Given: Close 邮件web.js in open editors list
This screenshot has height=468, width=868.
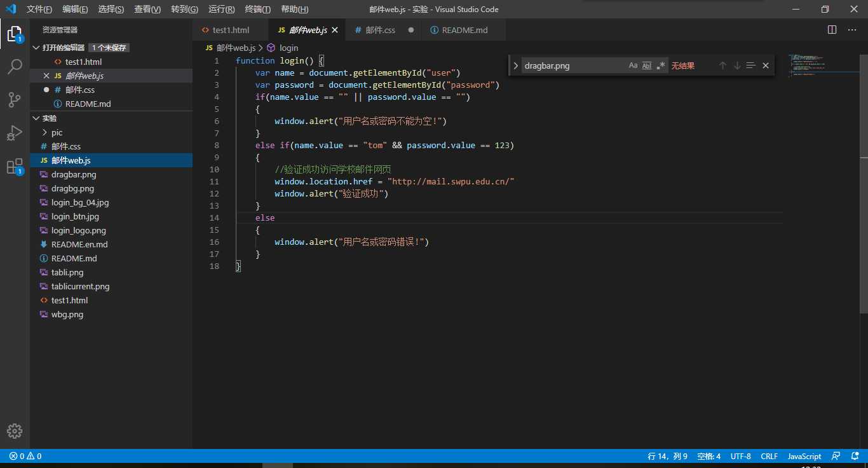Looking at the screenshot, I should coord(46,76).
